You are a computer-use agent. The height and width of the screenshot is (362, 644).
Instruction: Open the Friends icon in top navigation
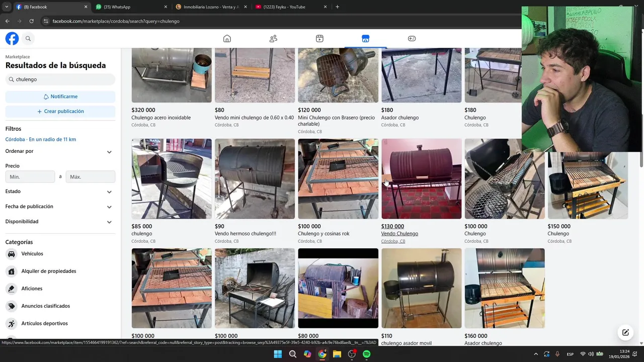click(x=273, y=39)
